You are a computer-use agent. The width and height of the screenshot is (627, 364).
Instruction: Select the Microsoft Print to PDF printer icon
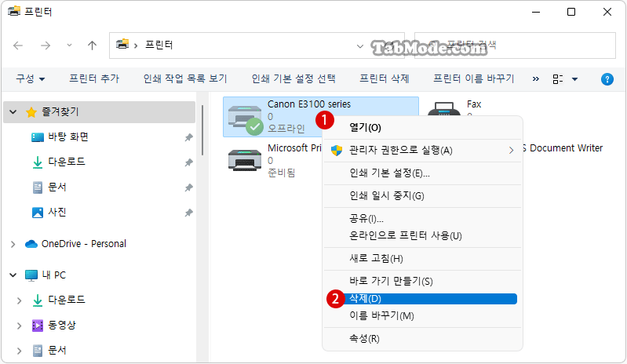point(244,160)
